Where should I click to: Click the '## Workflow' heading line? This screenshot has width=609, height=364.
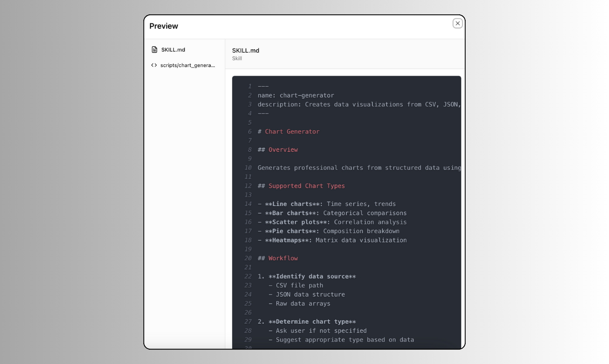[278, 258]
